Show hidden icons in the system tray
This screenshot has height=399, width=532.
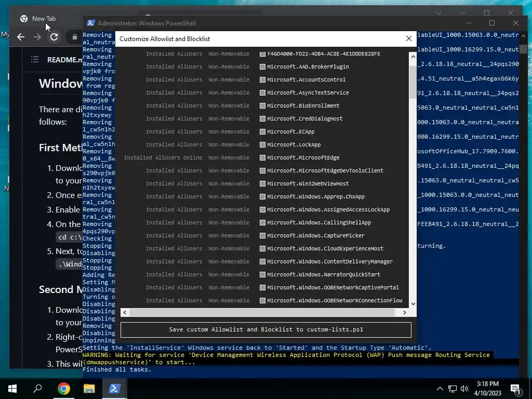coord(440,389)
